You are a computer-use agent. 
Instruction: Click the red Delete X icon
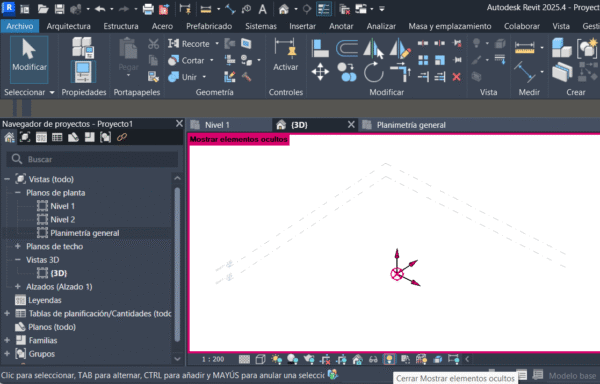click(x=457, y=77)
